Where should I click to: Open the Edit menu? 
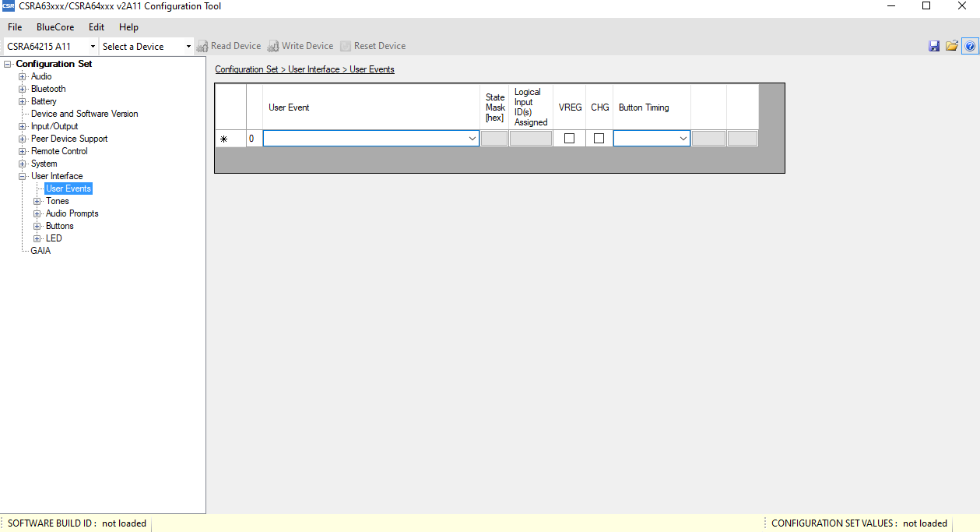tap(97, 27)
